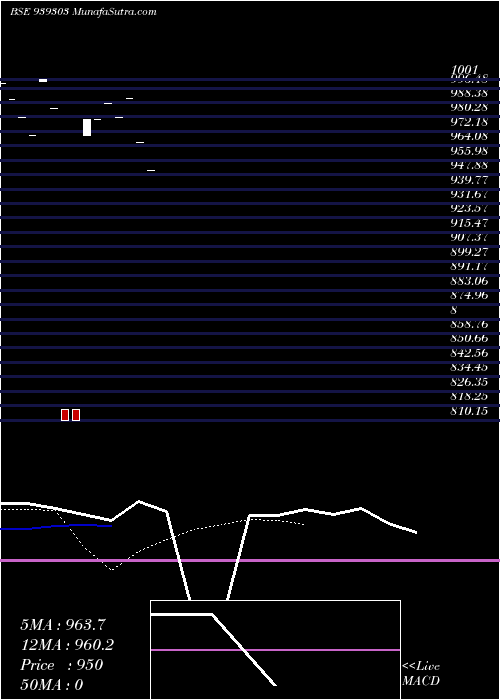This screenshot has width=500, height=700.
Task: Click the 5MA : 963.7 readout
Action: tap(63, 625)
